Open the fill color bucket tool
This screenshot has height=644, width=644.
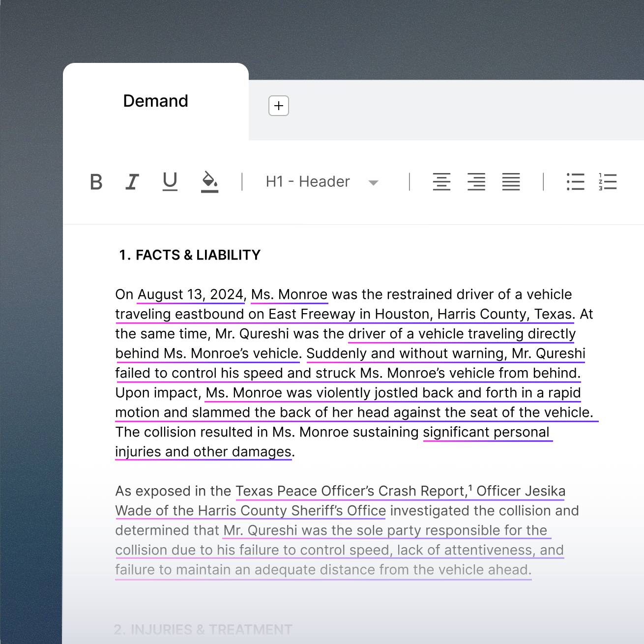[x=209, y=181]
